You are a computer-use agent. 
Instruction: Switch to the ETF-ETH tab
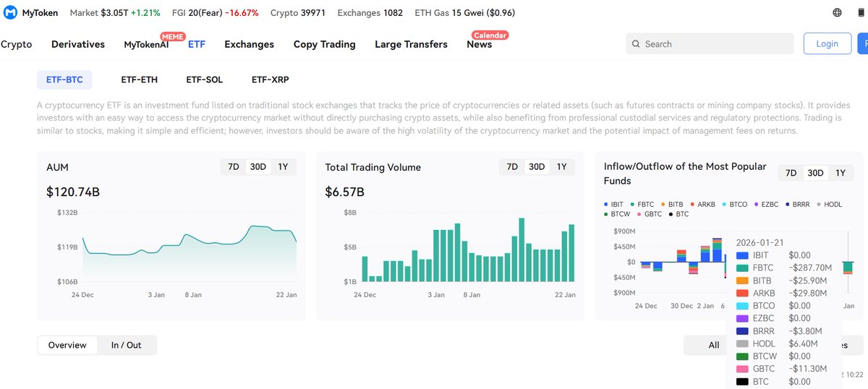(139, 80)
